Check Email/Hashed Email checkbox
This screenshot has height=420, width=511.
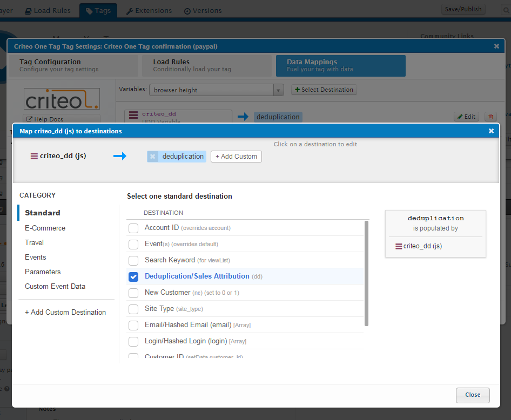(133, 325)
